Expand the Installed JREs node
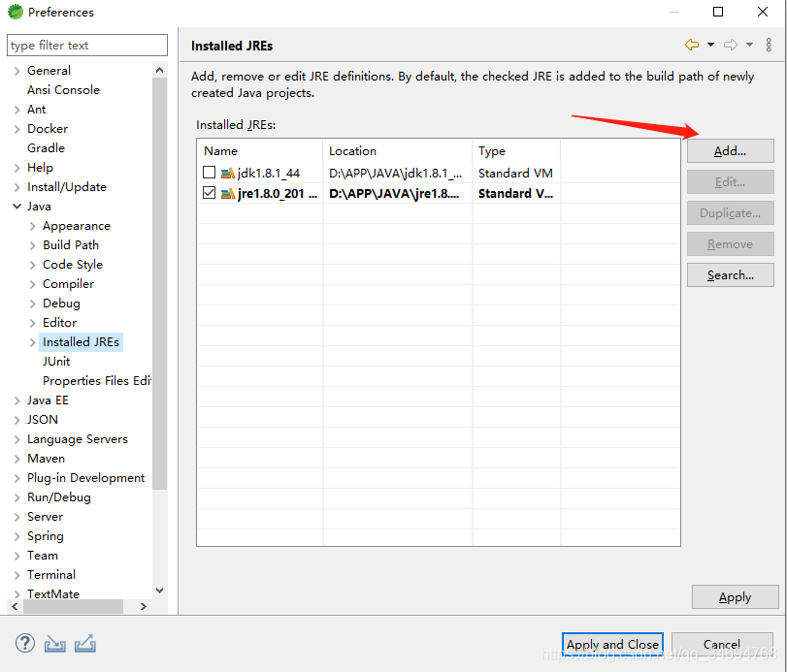787x672 pixels. click(32, 342)
